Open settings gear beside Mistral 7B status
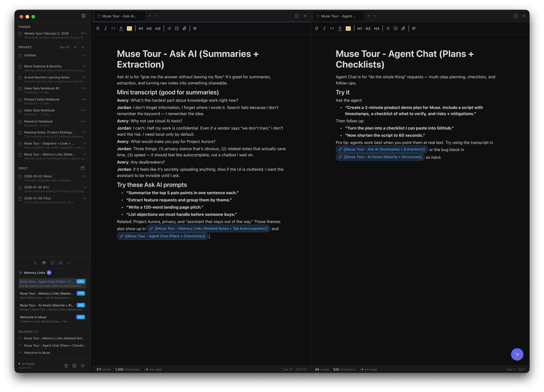 pyautogui.click(x=74, y=366)
